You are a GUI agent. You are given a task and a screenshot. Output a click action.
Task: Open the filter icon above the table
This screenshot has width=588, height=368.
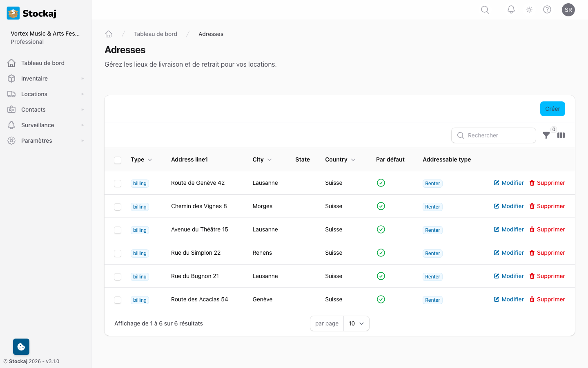point(546,135)
